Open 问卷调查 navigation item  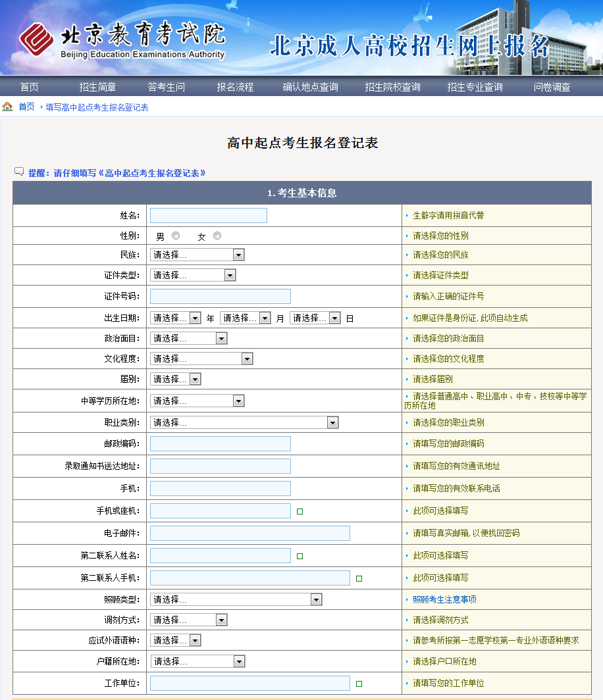(552, 87)
